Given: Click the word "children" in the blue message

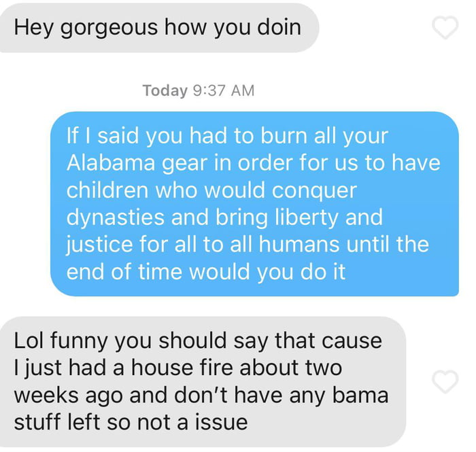Looking at the screenshot, I should pyautogui.click(x=107, y=190).
